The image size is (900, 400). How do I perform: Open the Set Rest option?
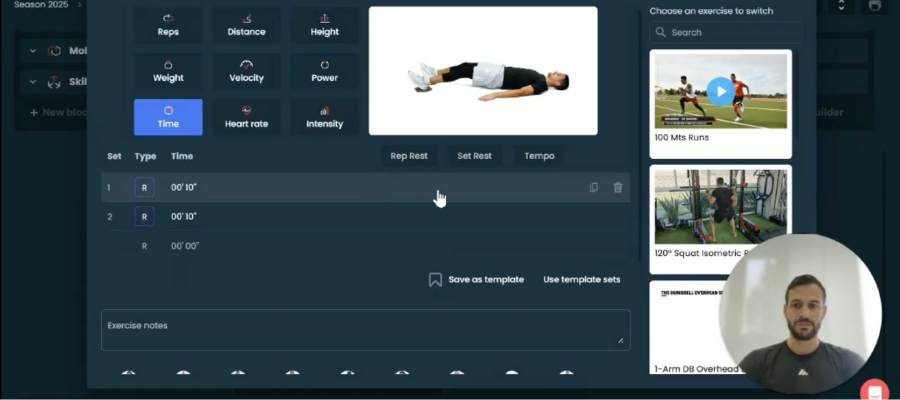[x=474, y=156]
